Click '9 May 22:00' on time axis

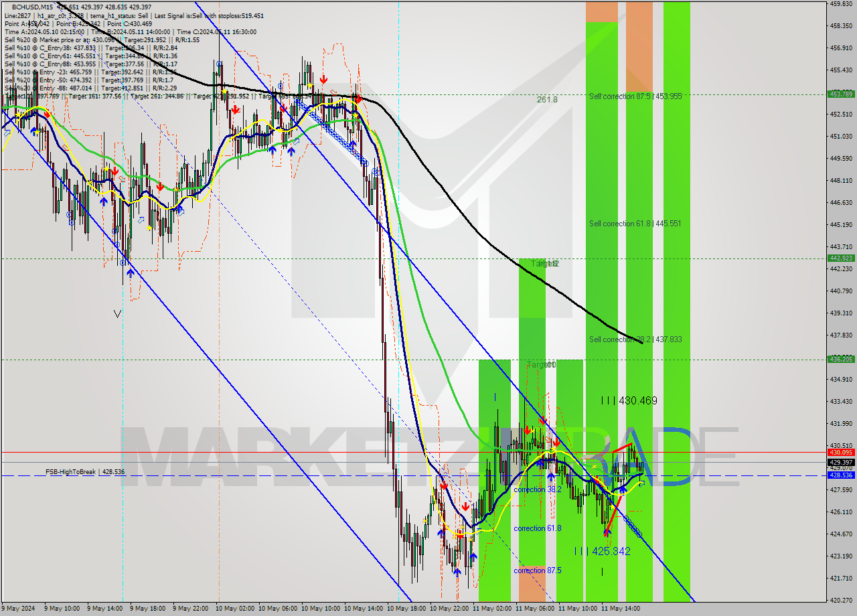[190, 609]
